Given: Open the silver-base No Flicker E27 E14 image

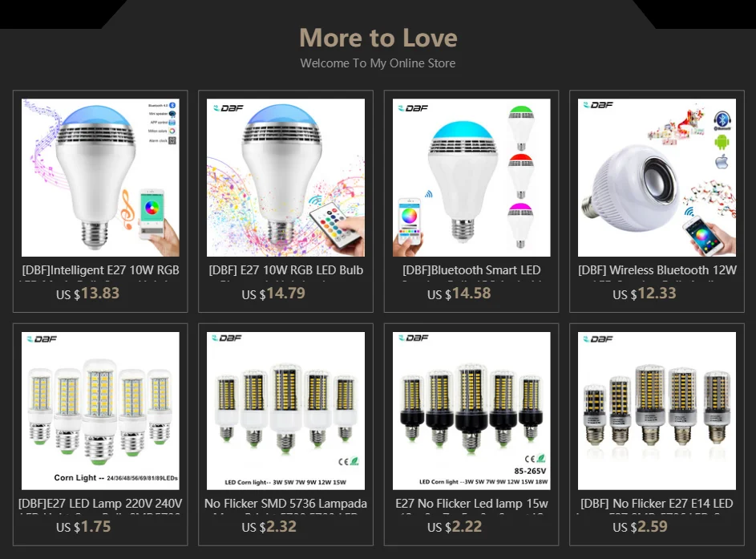Looking at the screenshot, I should (657, 411).
